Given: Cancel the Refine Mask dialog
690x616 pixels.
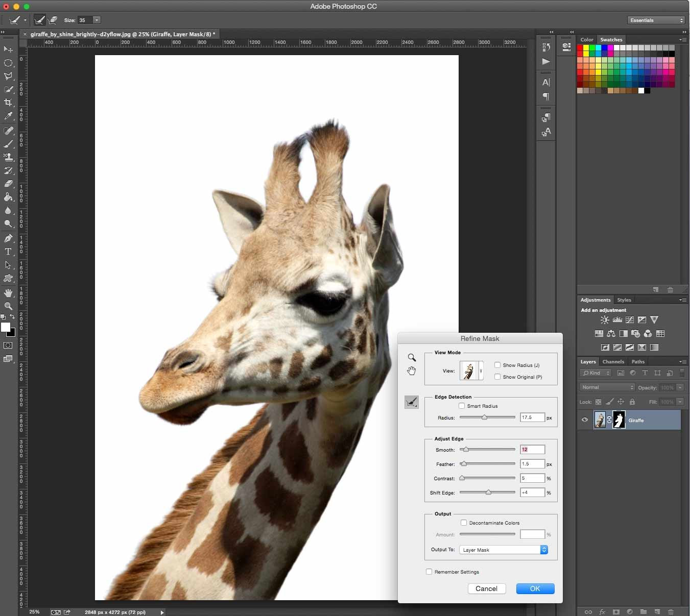Looking at the screenshot, I should click(486, 588).
